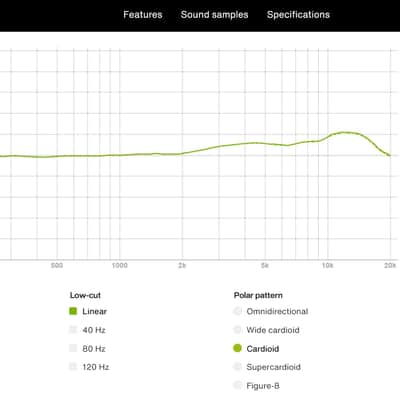Open the Features tab
This screenshot has width=400, height=400.
[143, 15]
